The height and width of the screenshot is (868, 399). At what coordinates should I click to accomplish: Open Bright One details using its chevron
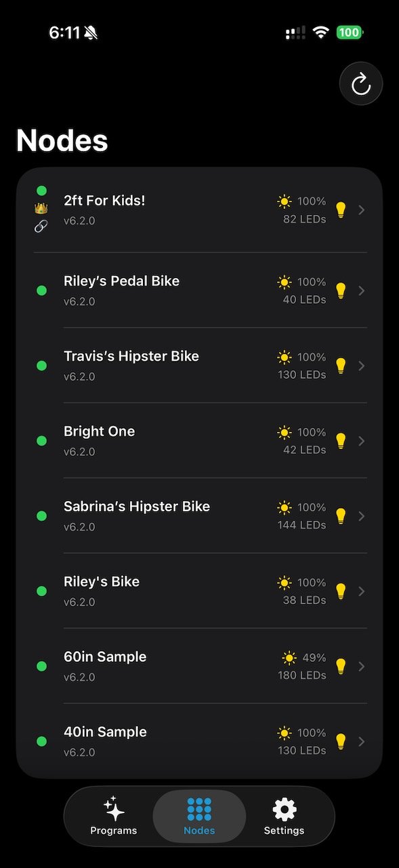361,441
